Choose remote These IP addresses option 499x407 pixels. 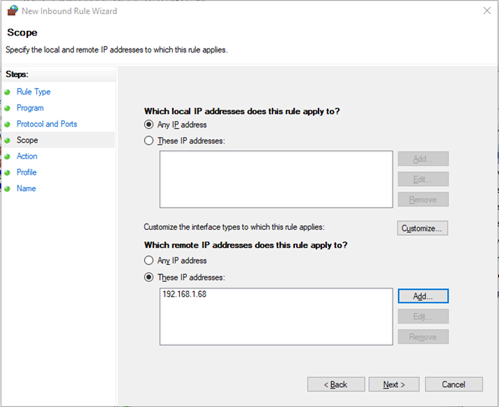149,277
